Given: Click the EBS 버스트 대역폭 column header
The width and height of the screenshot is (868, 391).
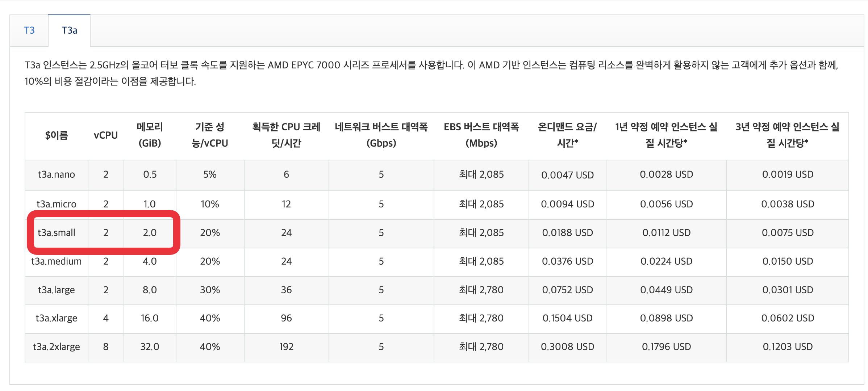Looking at the screenshot, I should pyautogui.click(x=481, y=135).
